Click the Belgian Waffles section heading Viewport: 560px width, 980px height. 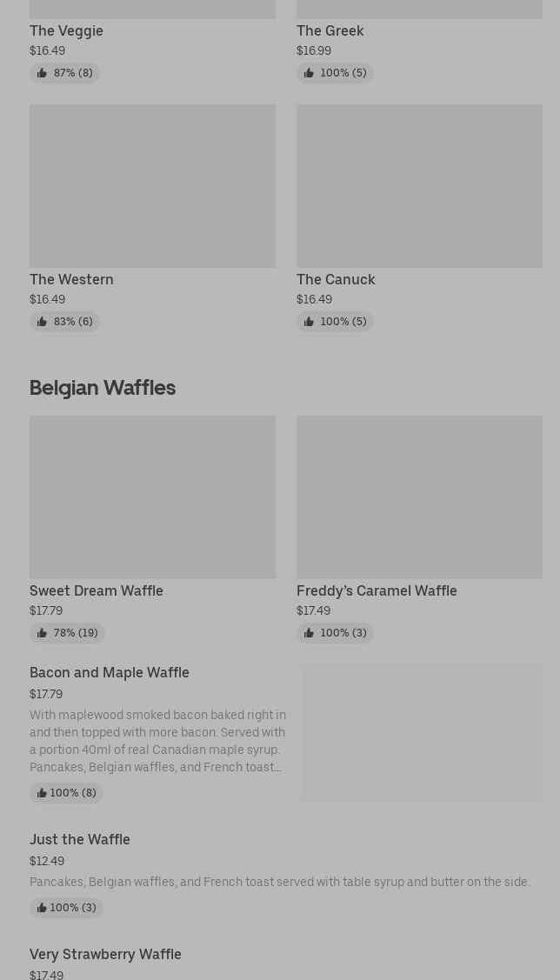point(103,387)
